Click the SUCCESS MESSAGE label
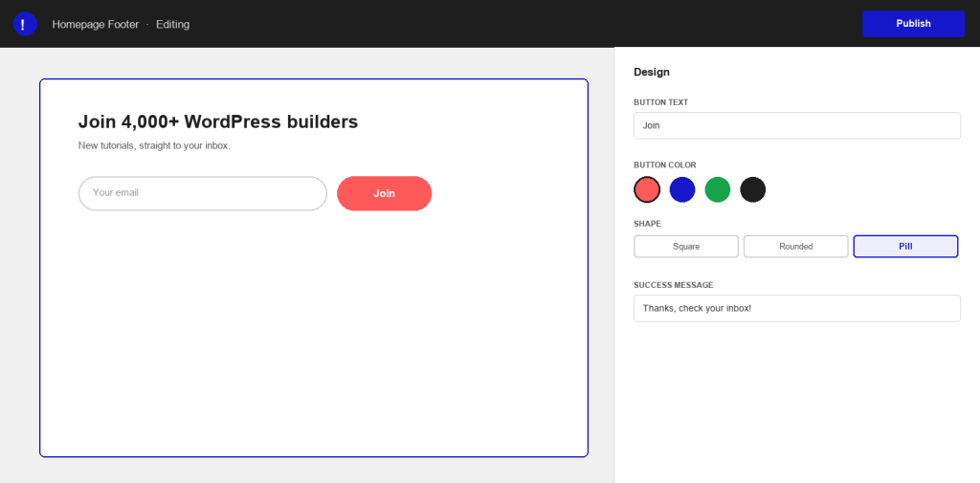Image resolution: width=980 pixels, height=483 pixels. coord(673,285)
